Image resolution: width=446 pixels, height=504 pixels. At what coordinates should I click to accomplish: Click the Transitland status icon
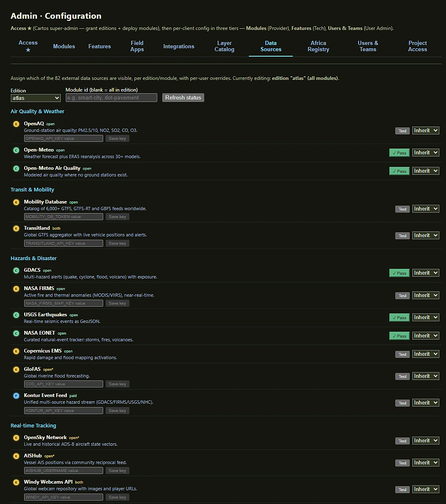tap(16, 228)
